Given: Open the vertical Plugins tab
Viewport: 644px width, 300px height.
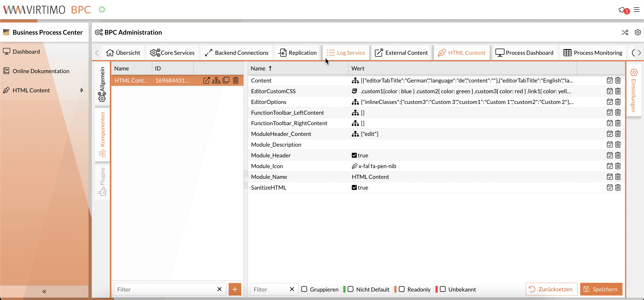Looking at the screenshot, I should click(102, 181).
